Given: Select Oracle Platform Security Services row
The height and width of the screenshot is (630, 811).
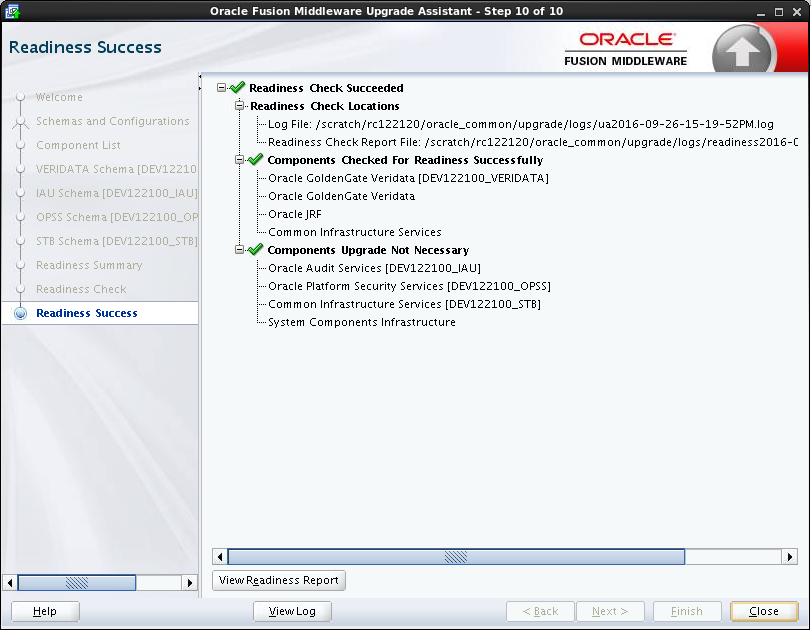Looking at the screenshot, I should (x=409, y=286).
